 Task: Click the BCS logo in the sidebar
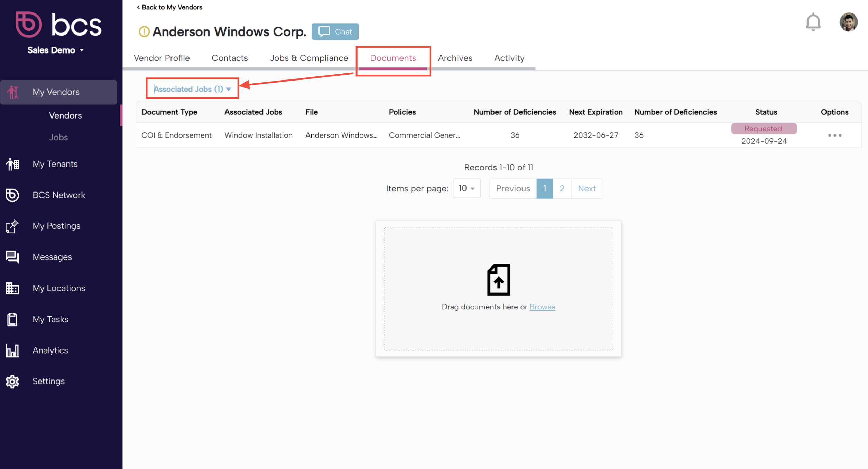[x=58, y=25]
